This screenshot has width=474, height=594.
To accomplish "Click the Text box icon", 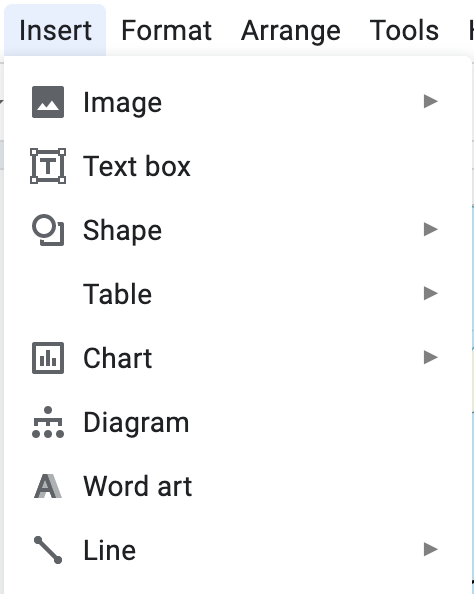I will tap(48, 166).
